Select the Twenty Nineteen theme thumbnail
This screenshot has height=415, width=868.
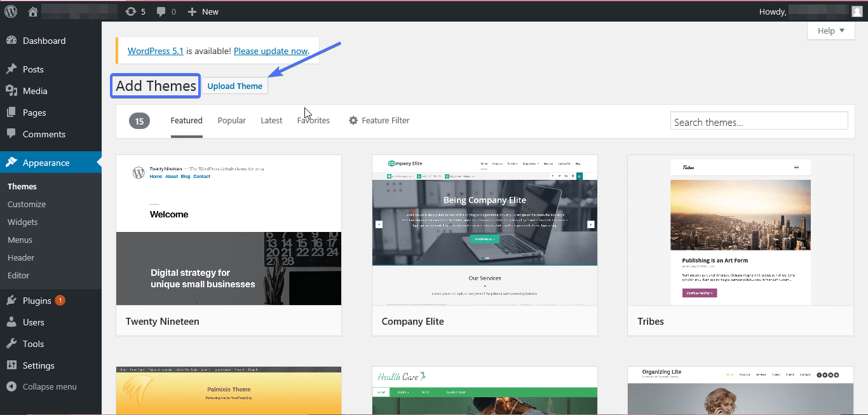(x=229, y=230)
